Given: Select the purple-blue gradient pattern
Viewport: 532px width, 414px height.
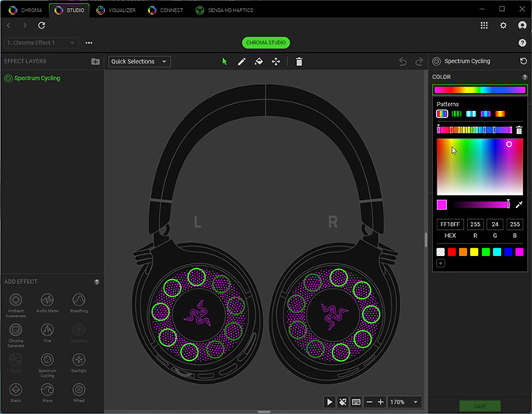Looking at the screenshot, I should click(x=485, y=114).
